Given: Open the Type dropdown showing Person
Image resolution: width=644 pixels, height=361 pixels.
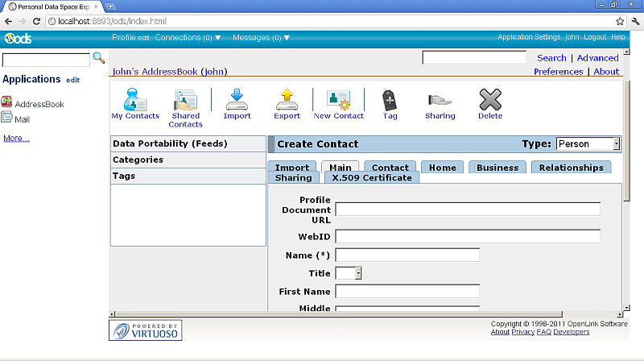Looking at the screenshot, I should (588, 144).
